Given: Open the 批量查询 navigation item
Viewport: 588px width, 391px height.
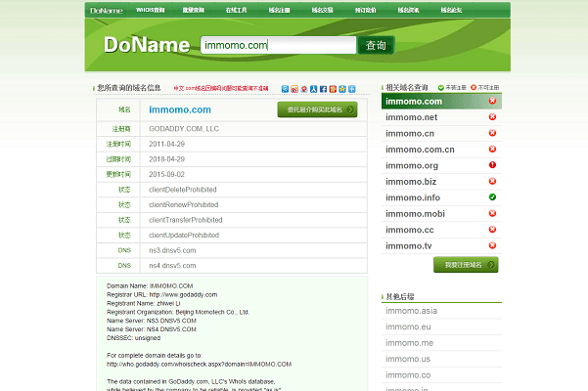Looking at the screenshot, I should pyautogui.click(x=194, y=10).
